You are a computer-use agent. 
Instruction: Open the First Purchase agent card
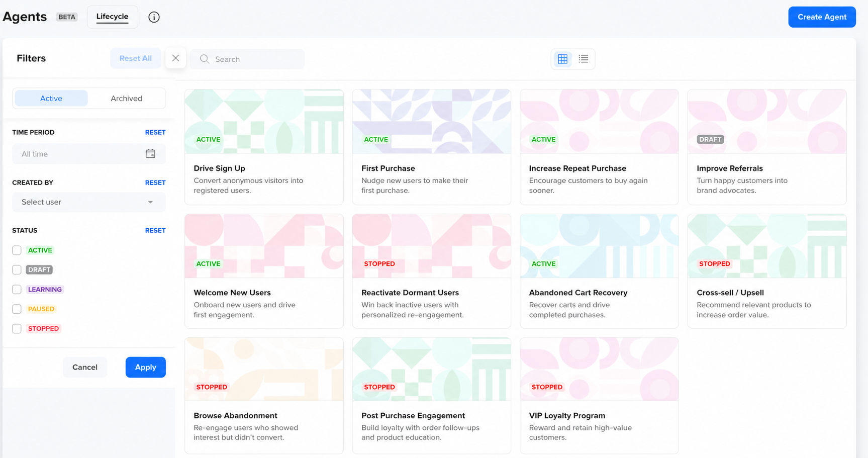coord(432,147)
